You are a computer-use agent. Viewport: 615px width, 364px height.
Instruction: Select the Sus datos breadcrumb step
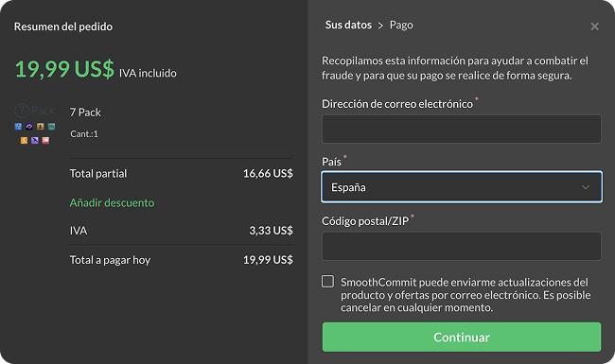click(x=348, y=25)
